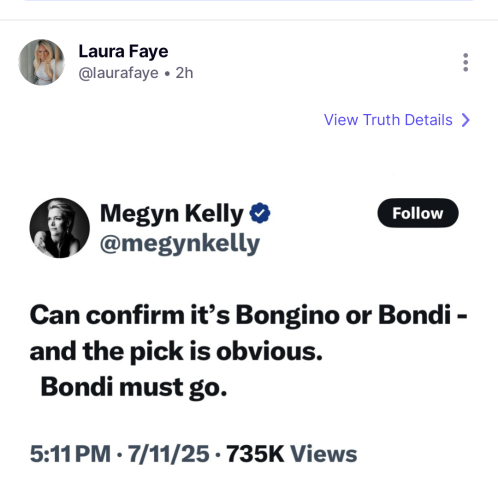Follow Megyn Kelly with the Follow button

418,213
